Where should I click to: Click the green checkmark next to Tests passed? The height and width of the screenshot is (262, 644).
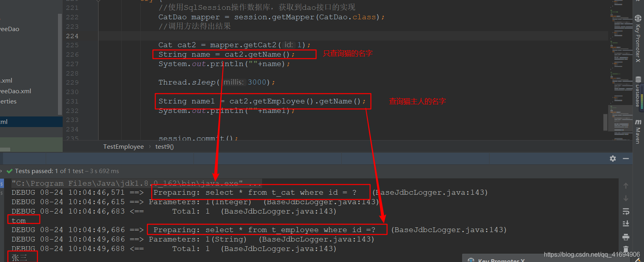[x=10, y=171]
